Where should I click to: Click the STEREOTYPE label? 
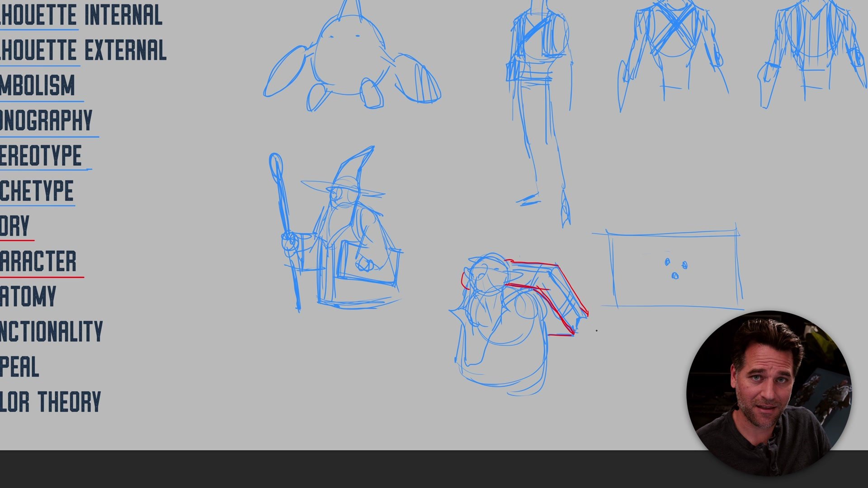coord(41,156)
